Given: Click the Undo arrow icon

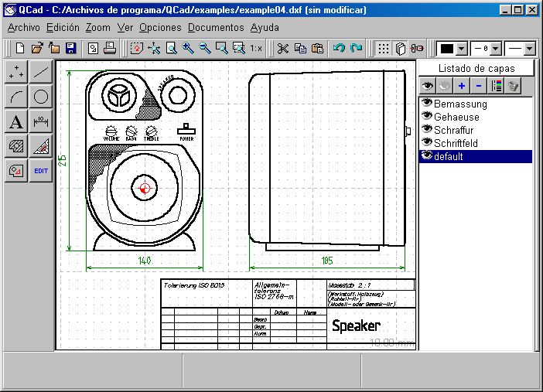Looking at the screenshot, I should [x=339, y=48].
